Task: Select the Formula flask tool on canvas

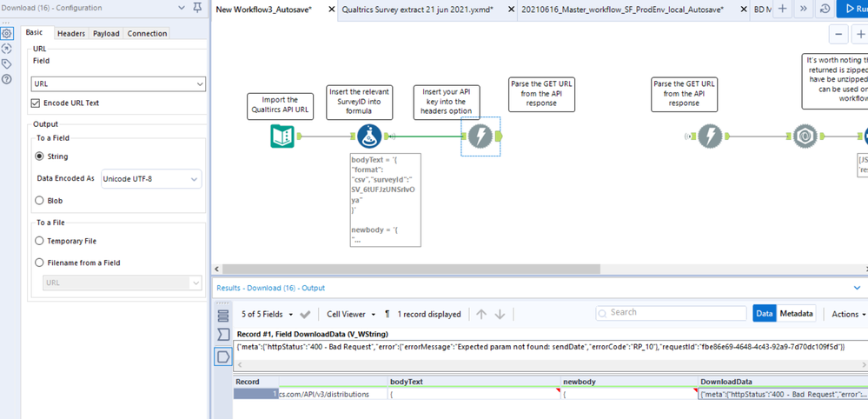Action: 369,136
